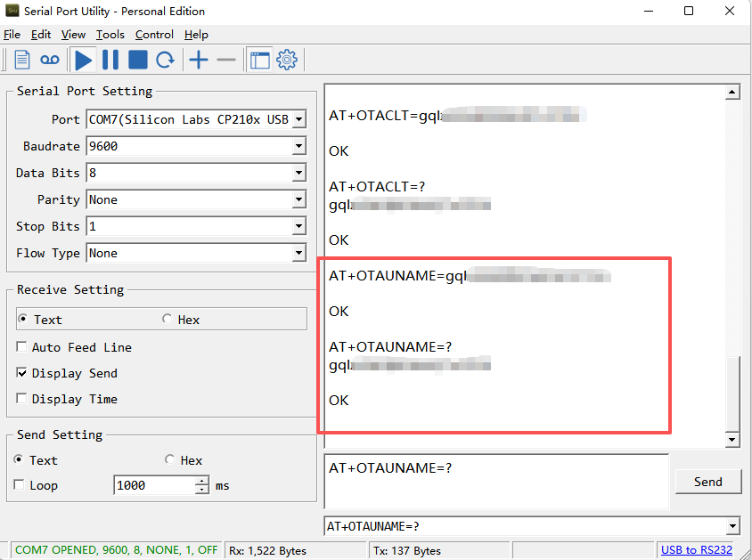Select Text under Send Setting
This screenshot has width=752, height=560.
(x=36, y=460)
